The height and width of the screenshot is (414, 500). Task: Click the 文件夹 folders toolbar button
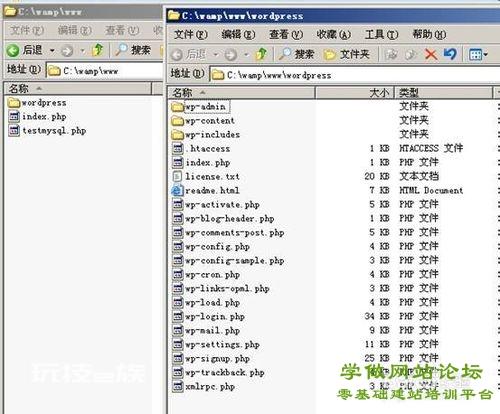tap(347, 54)
